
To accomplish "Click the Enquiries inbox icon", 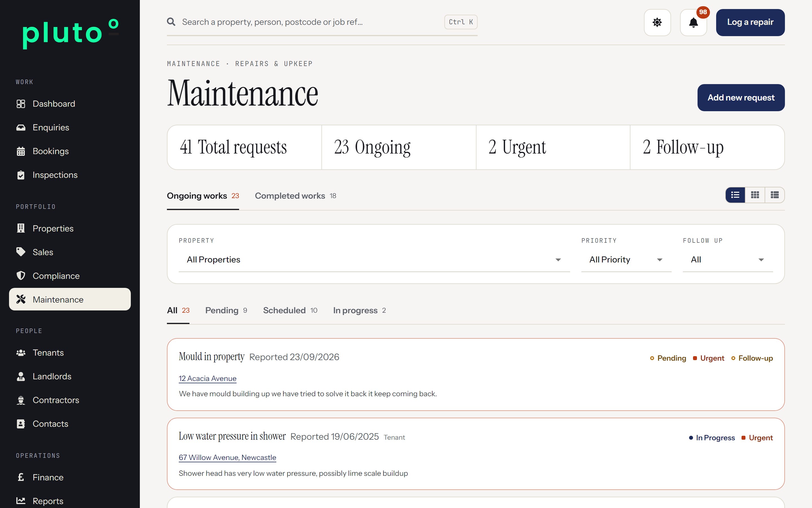I will click(21, 127).
